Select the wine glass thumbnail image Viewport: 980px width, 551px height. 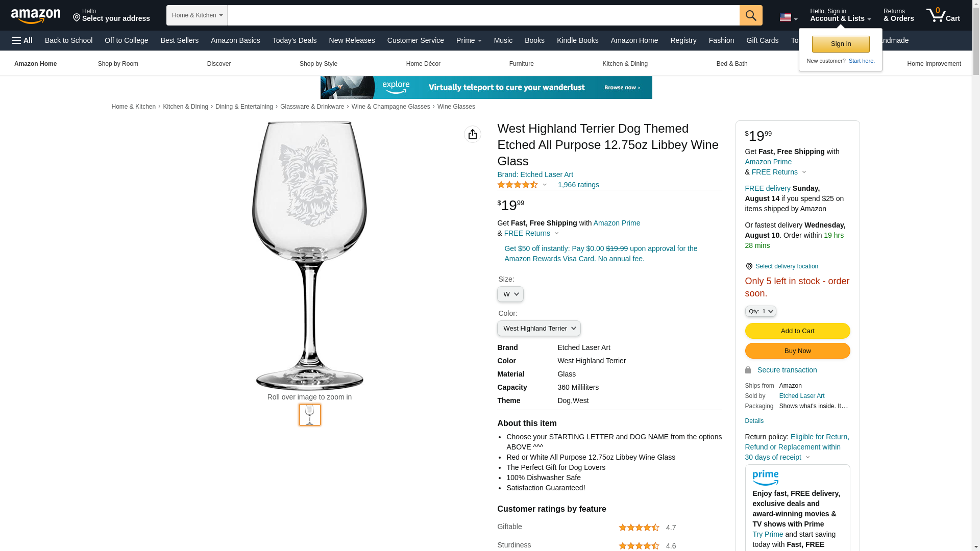point(310,415)
